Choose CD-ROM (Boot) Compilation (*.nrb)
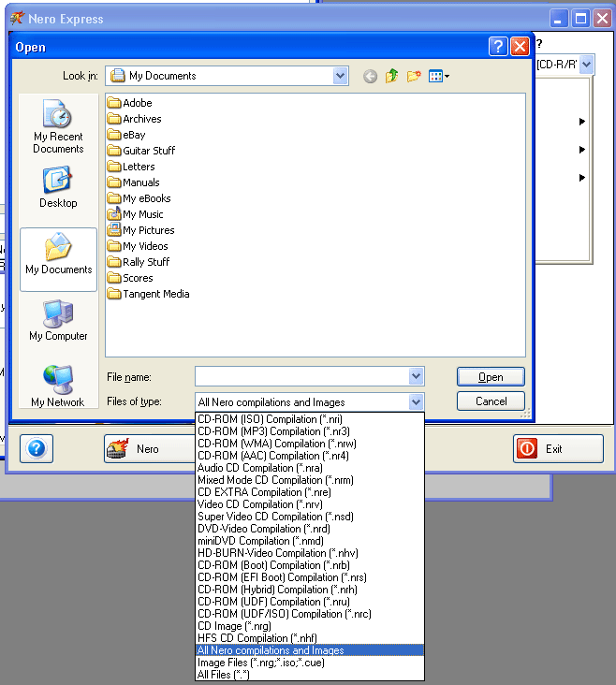Image resolution: width=616 pixels, height=685 pixels. [x=310, y=565]
